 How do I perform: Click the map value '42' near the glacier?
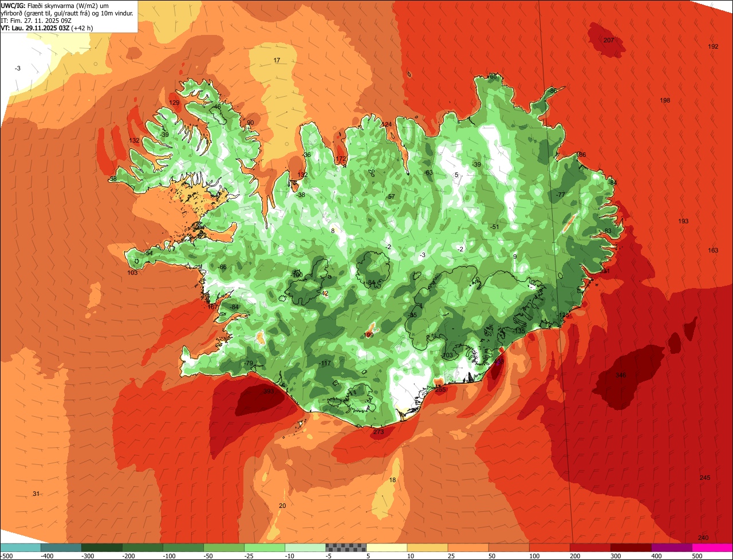coord(325,293)
